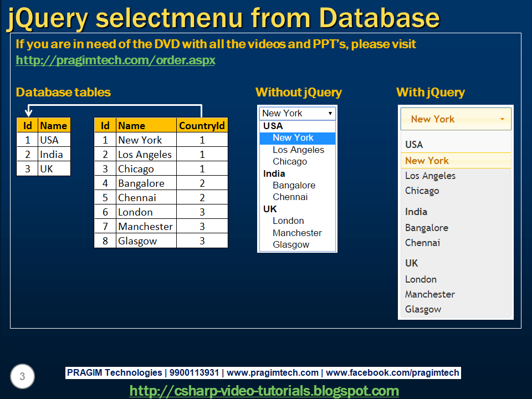
Task: Click the UK group label in plain dropdown
Action: click(270, 209)
